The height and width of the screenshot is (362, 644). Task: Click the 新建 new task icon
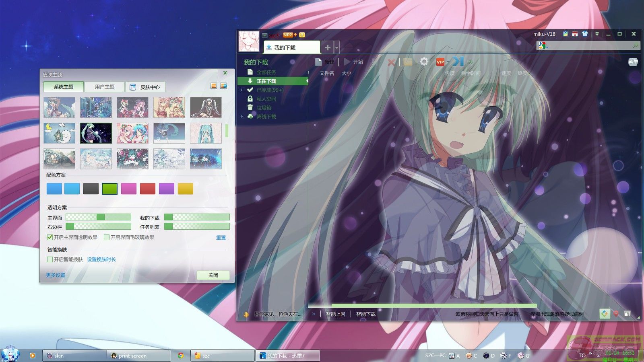point(319,62)
